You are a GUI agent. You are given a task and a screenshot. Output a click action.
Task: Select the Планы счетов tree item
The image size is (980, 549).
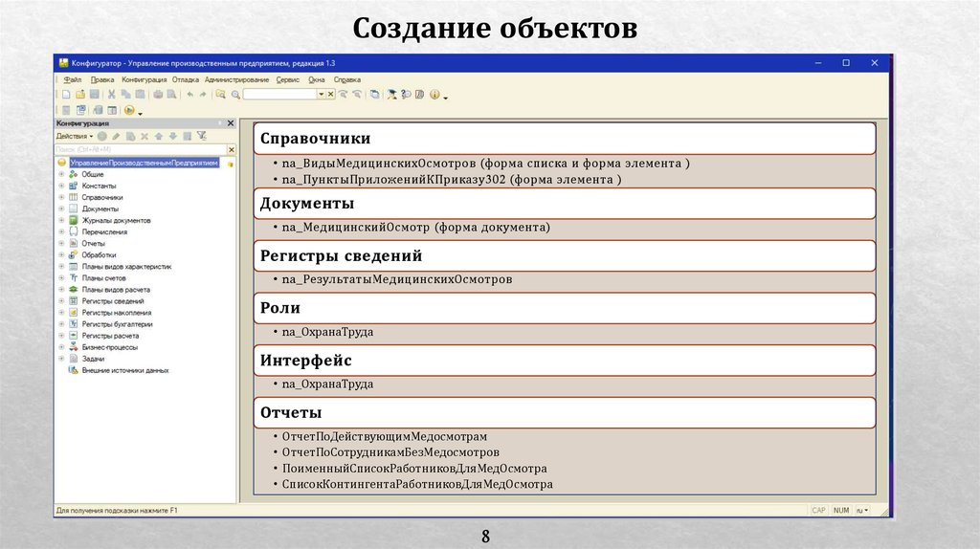(x=103, y=278)
